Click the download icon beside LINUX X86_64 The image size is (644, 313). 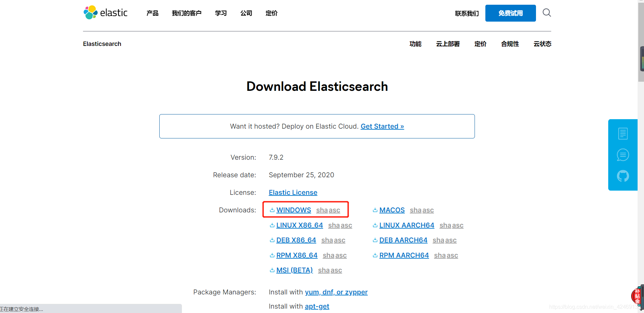pyautogui.click(x=272, y=225)
